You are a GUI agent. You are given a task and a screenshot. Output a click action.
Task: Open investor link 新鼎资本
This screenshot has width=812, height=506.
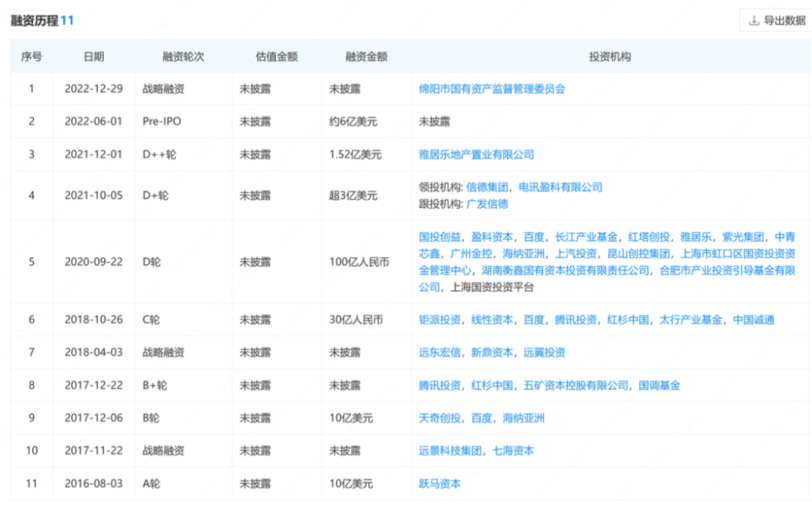pos(492,353)
